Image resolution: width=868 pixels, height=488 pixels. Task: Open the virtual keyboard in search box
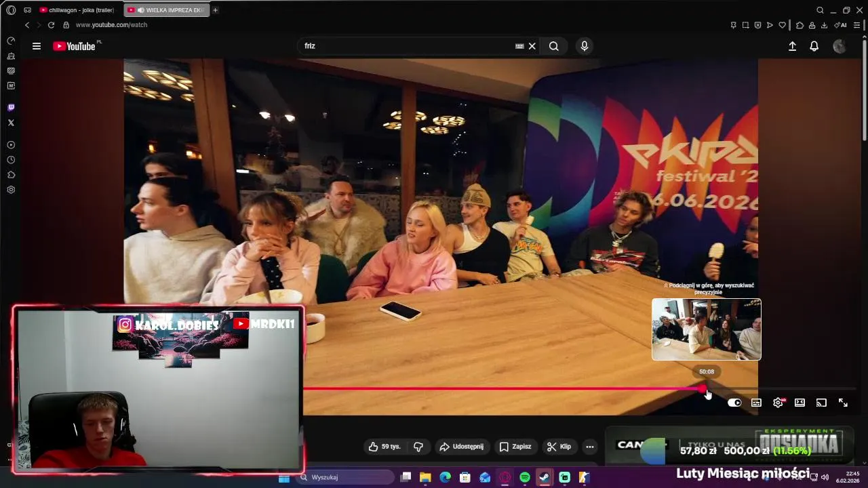point(519,46)
